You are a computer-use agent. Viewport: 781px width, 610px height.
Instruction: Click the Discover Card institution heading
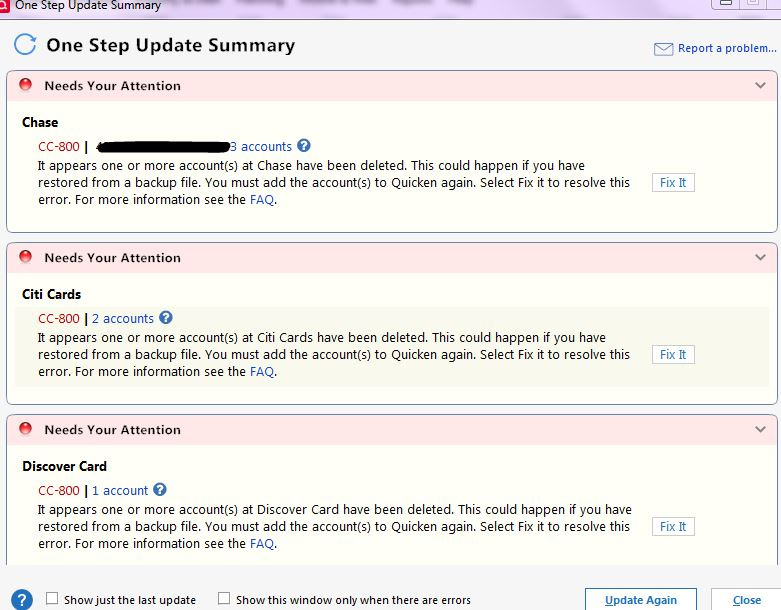click(x=64, y=467)
